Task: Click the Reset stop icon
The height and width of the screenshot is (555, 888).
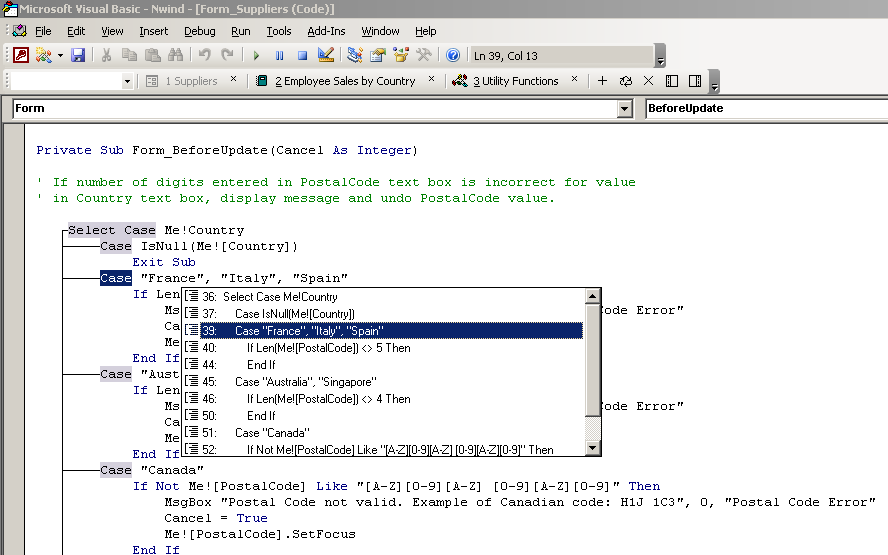Action: (x=302, y=56)
